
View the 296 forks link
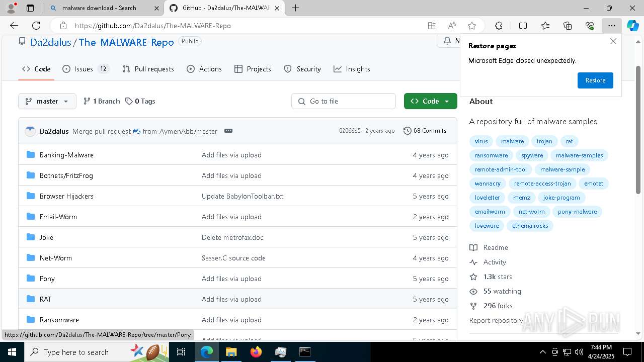[x=491, y=306]
